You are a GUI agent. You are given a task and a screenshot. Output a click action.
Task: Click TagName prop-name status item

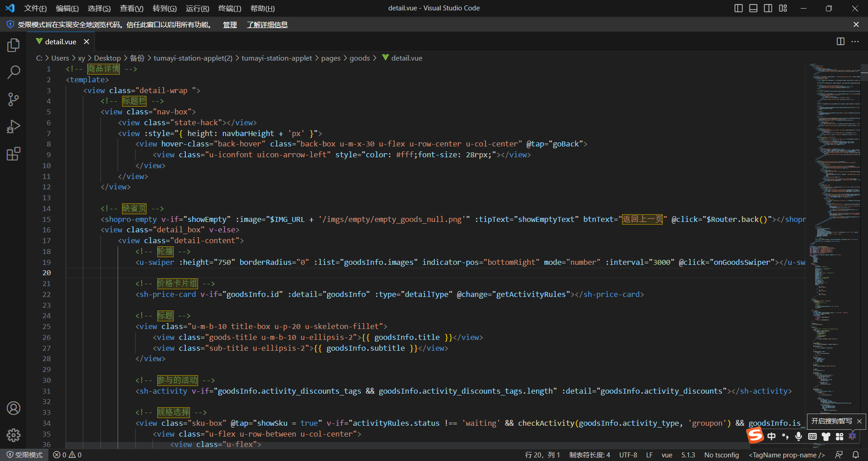point(787,455)
